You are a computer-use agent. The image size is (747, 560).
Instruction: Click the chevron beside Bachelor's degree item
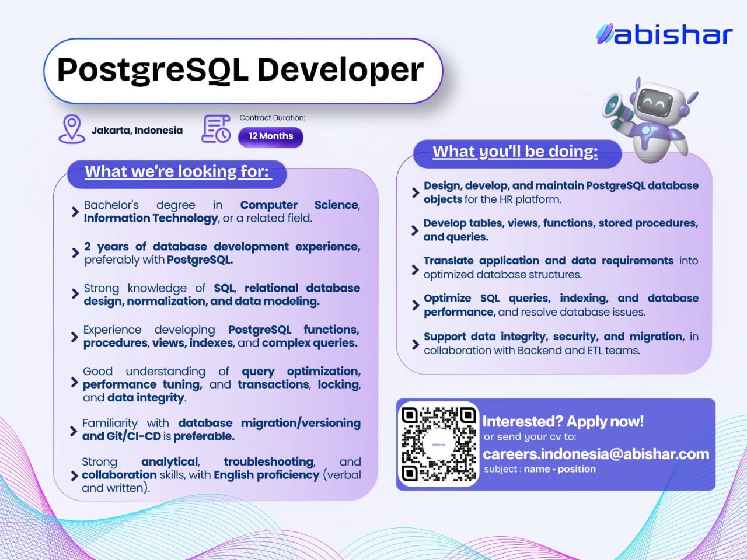75,212
